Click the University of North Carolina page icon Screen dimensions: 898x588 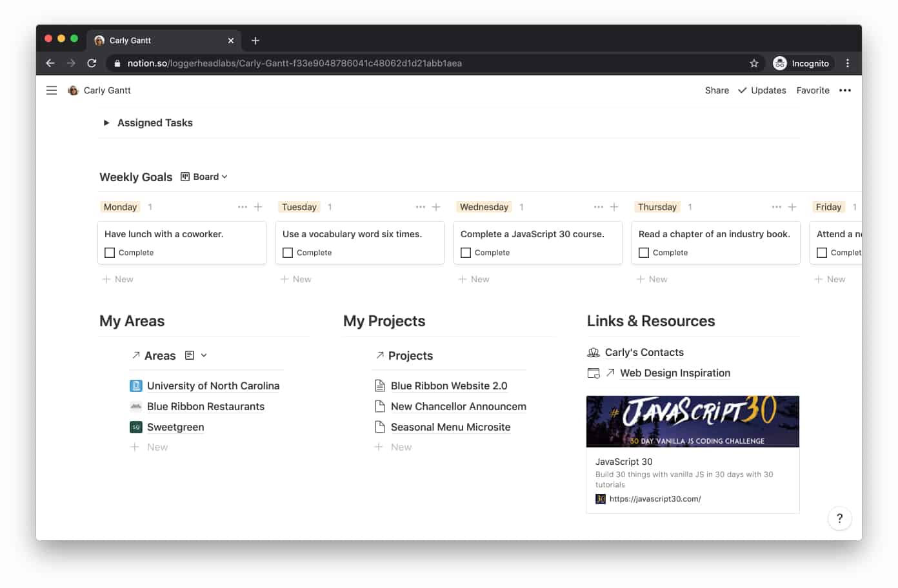tap(135, 386)
